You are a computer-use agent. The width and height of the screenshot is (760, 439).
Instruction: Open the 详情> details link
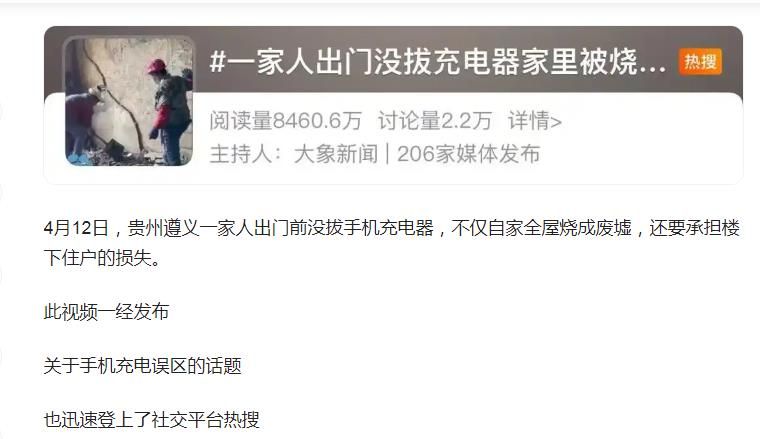(x=535, y=121)
